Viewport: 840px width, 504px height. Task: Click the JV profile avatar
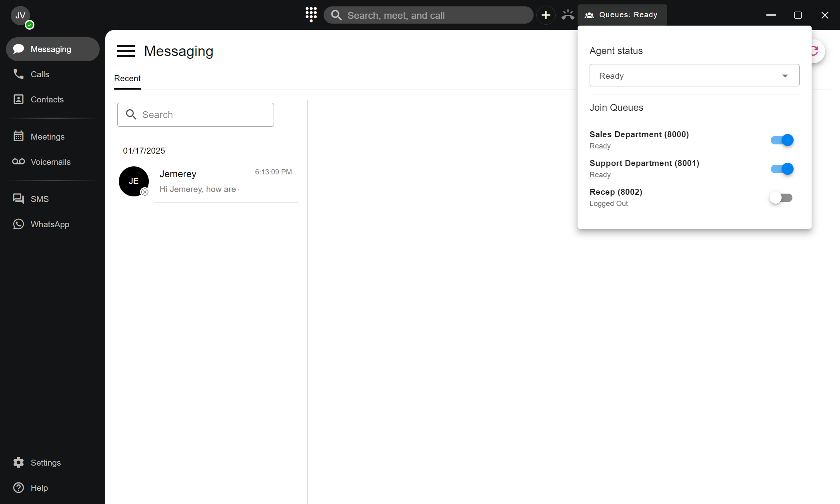pyautogui.click(x=20, y=16)
